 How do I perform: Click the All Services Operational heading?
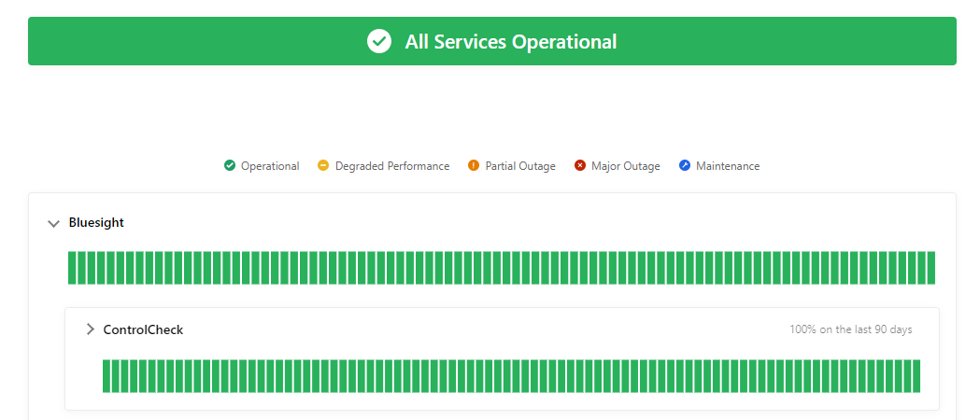[x=511, y=42]
